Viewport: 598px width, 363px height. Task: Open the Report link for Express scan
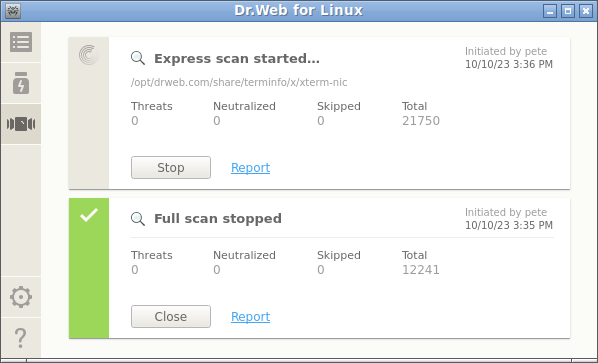point(251,168)
